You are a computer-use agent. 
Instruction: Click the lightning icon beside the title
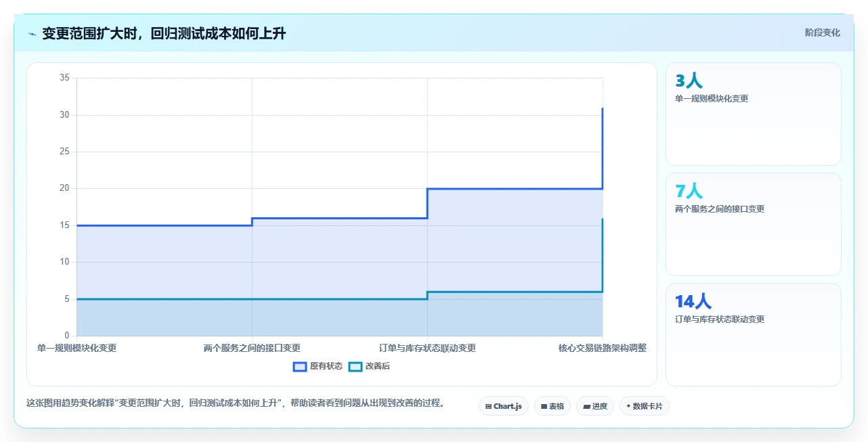pyautogui.click(x=32, y=34)
